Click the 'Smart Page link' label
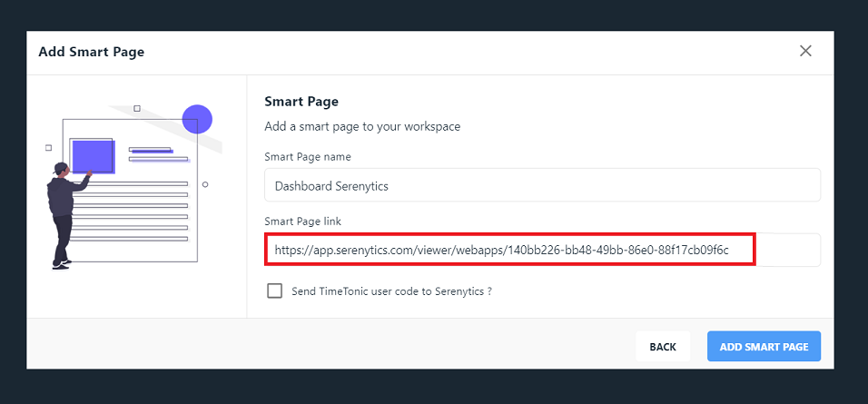Image resolution: width=868 pixels, height=404 pixels. pyautogui.click(x=303, y=222)
